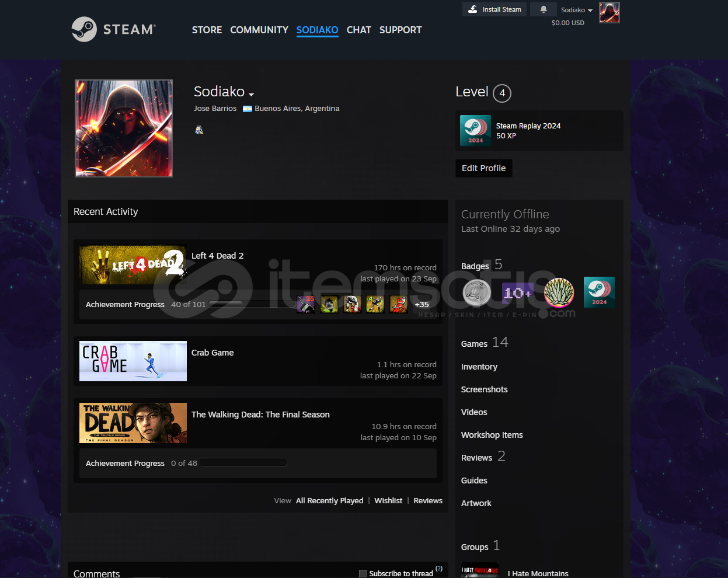
Task: Expand the dropdown arrow beside profile name
Action: tap(251, 94)
